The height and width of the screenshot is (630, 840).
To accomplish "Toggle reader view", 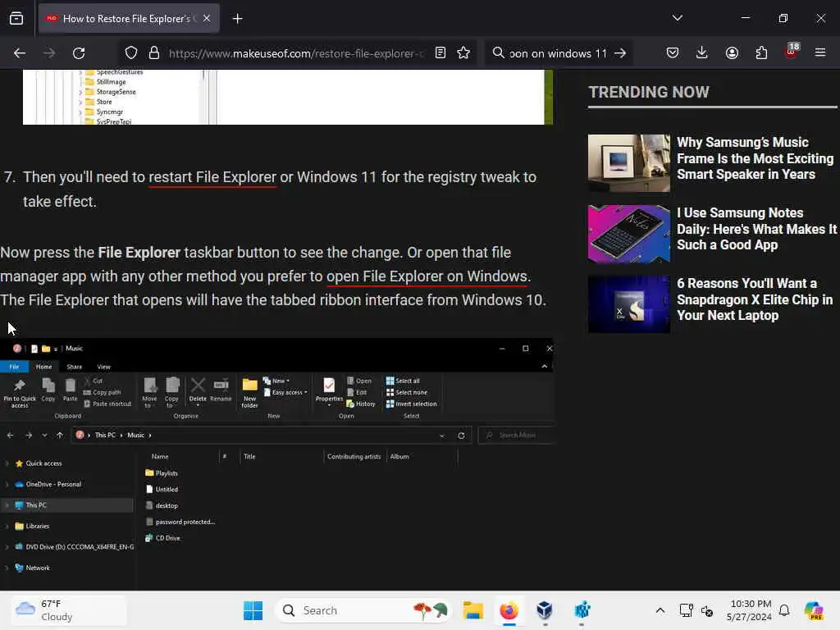I will tap(441, 53).
